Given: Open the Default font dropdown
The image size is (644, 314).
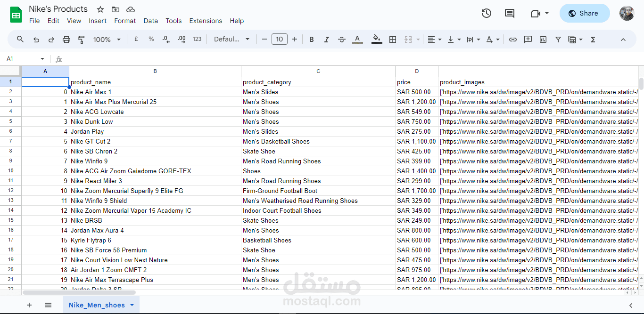Looking at the screenshot, I should (232, 40).
